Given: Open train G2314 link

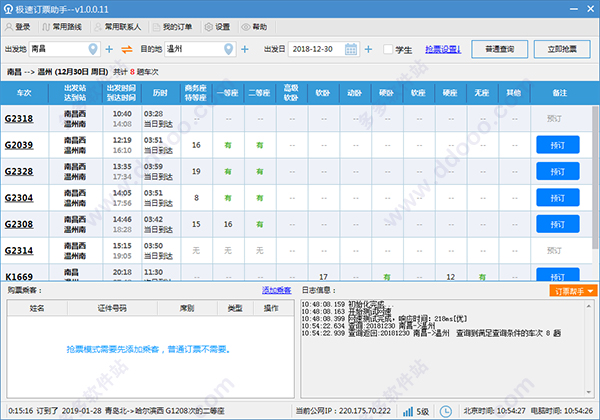Looking at the screenshot, I should [19, 251].
